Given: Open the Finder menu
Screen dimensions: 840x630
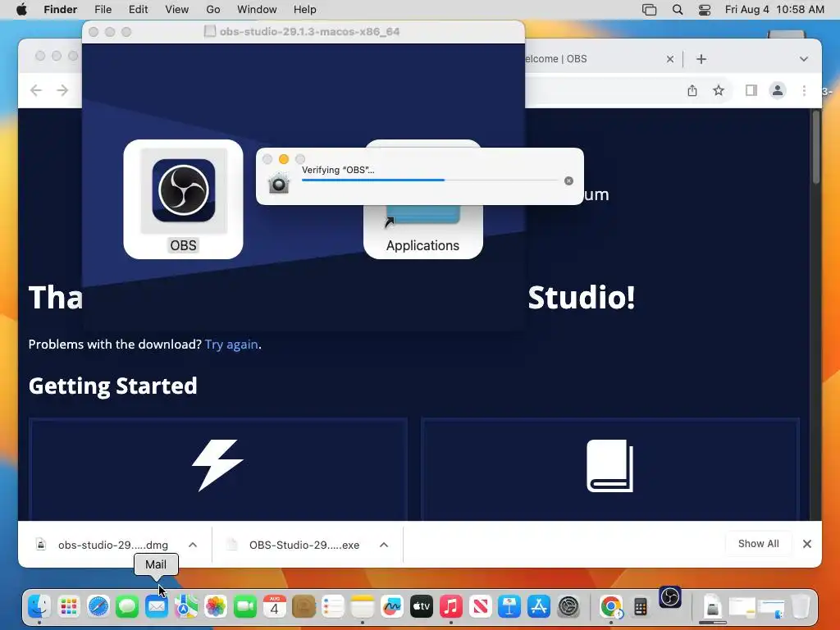Looking at the screenshot, I should pos(60,10).
